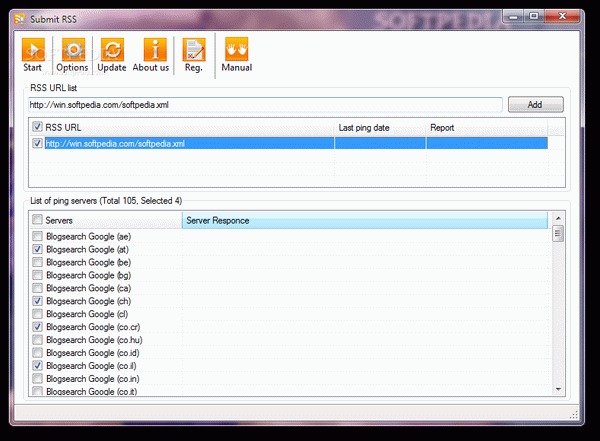Check Blogsearch Google (cl) checkbox

point(37,314)
